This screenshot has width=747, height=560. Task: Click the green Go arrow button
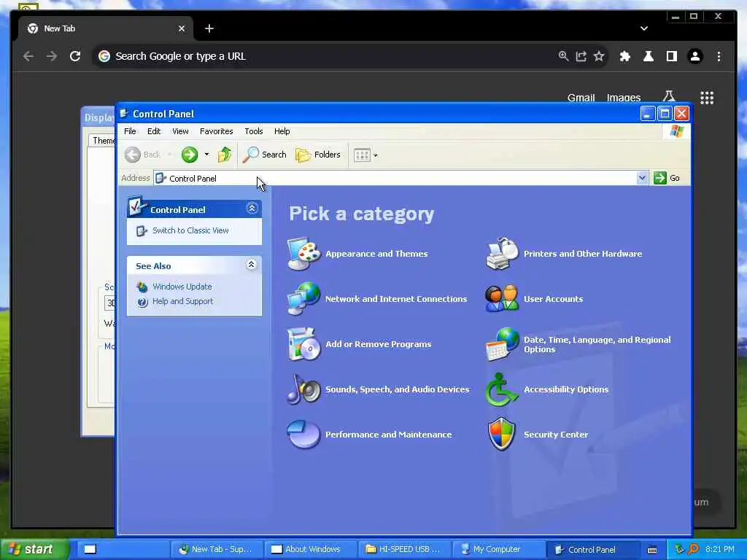(659, 178)
